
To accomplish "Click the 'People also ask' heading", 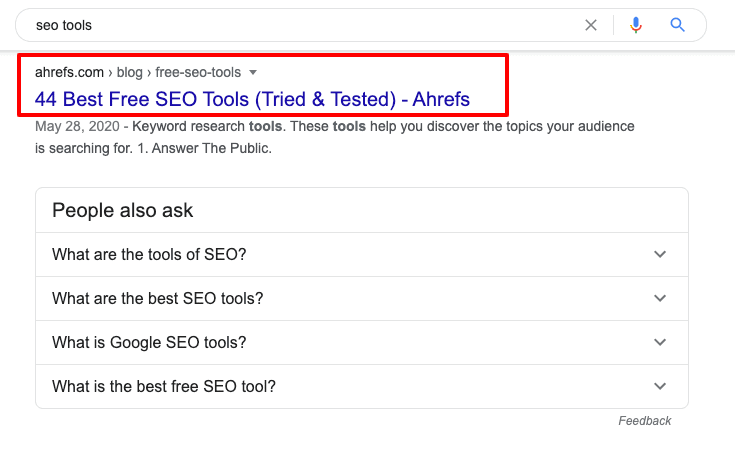I will 122,210.
